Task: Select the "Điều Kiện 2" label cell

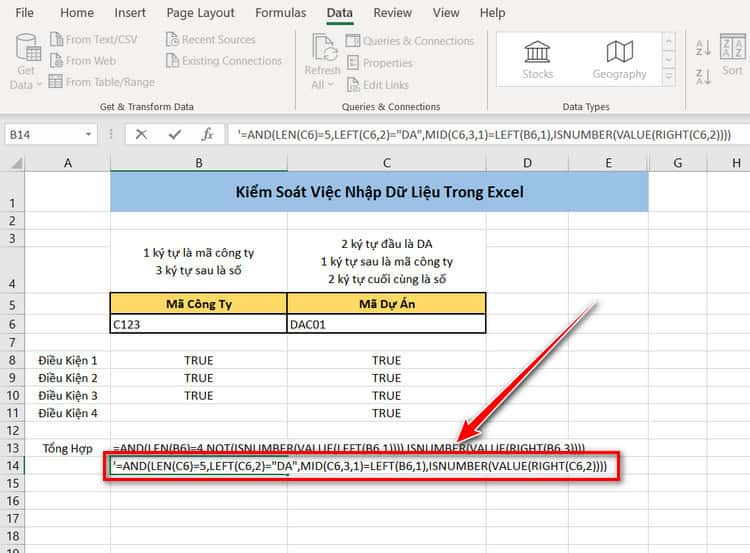Action: pyautogui.click(x=67, y=378)
